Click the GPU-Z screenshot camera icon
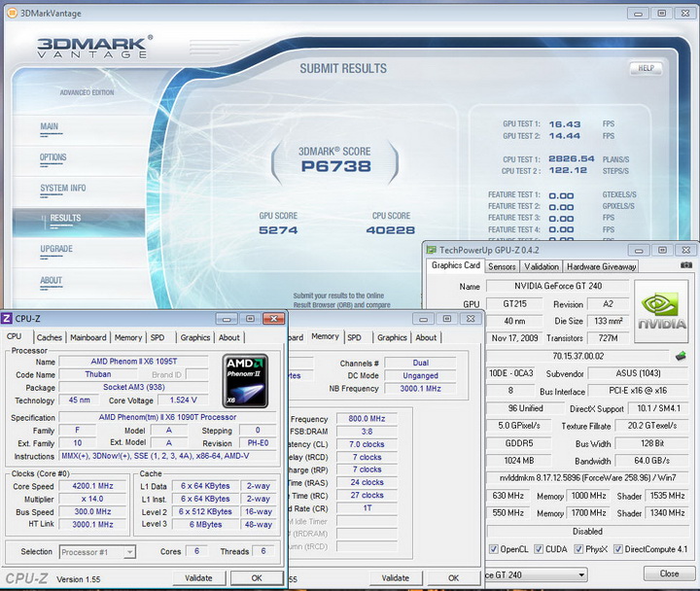Image resolution: width=700 pixels, height=591 pixels. (686, 265)
